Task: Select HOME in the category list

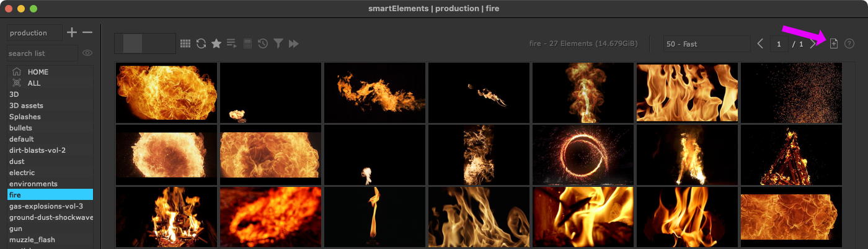Action: [38, 72]
